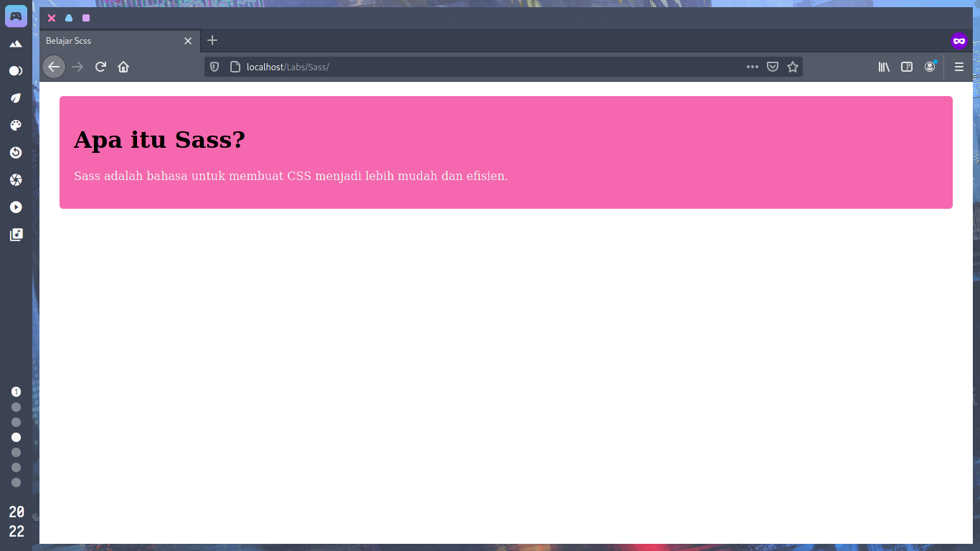The width and height of the screenshot is (980, 551).
Task: Click the leaf icon in side panel
Action: [16, 98]
